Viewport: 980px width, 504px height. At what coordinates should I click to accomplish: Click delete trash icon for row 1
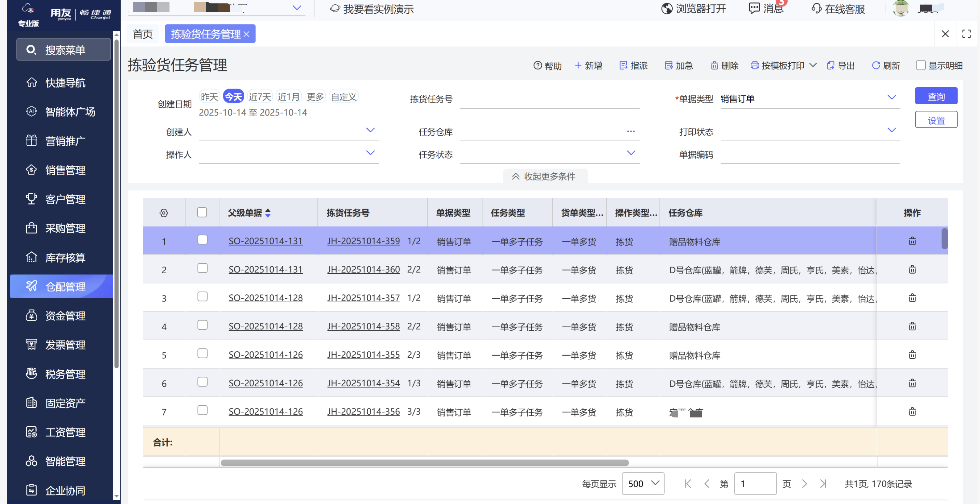coord(912,241)
